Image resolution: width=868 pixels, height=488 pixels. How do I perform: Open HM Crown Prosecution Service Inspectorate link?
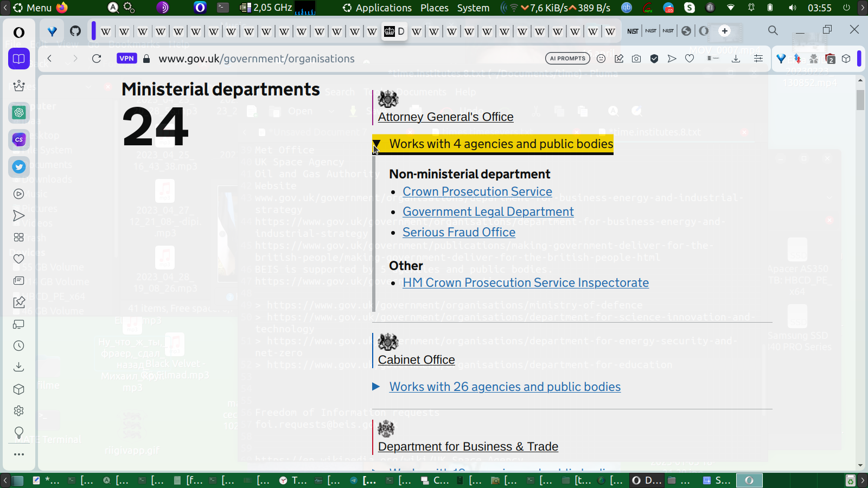(526, 282)
